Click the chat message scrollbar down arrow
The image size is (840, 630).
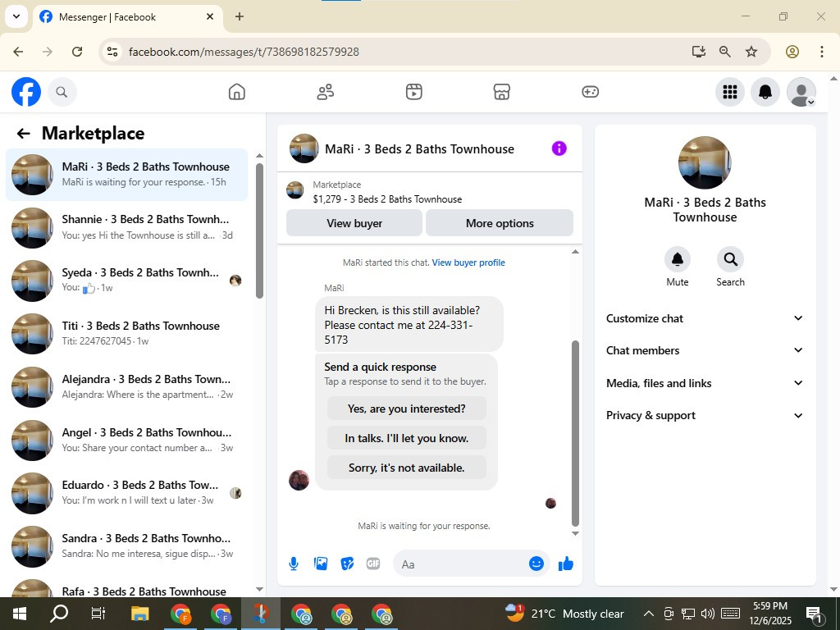click(x=575, y=533)
